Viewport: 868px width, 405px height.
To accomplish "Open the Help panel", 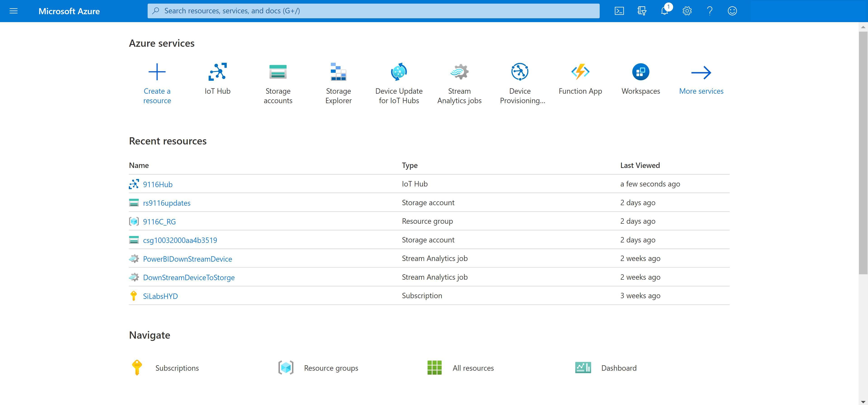I will point(710,11).
